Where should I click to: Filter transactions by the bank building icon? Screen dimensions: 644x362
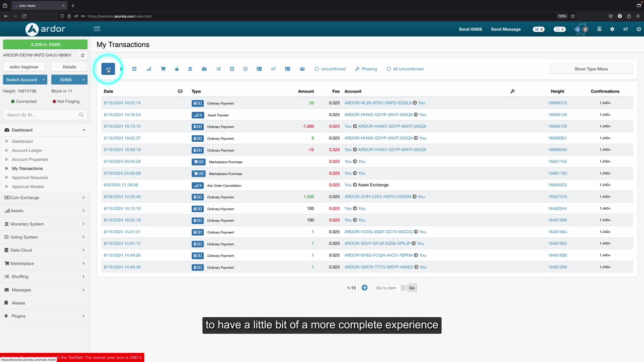click(x=190, y=69)
